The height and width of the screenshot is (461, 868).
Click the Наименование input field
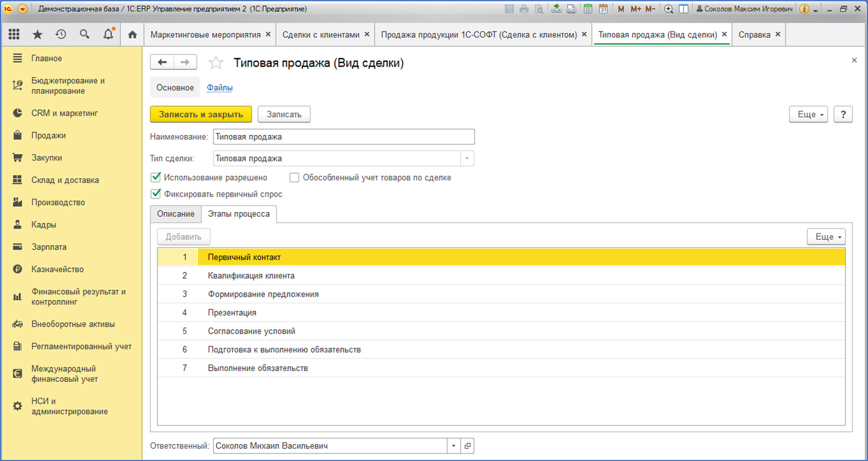click(x=344, y=137)
